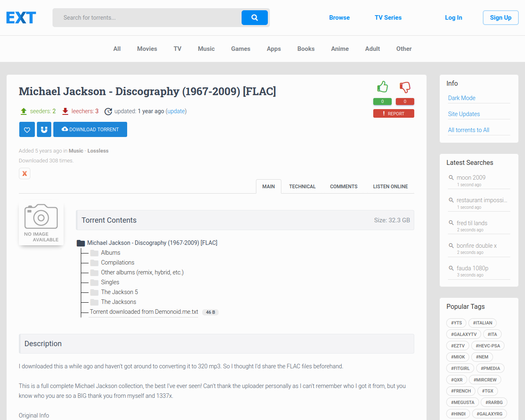
Task: Click the no-image camera placeholder thumbnail
Action: pyautogui.click(x=41, y=223)
